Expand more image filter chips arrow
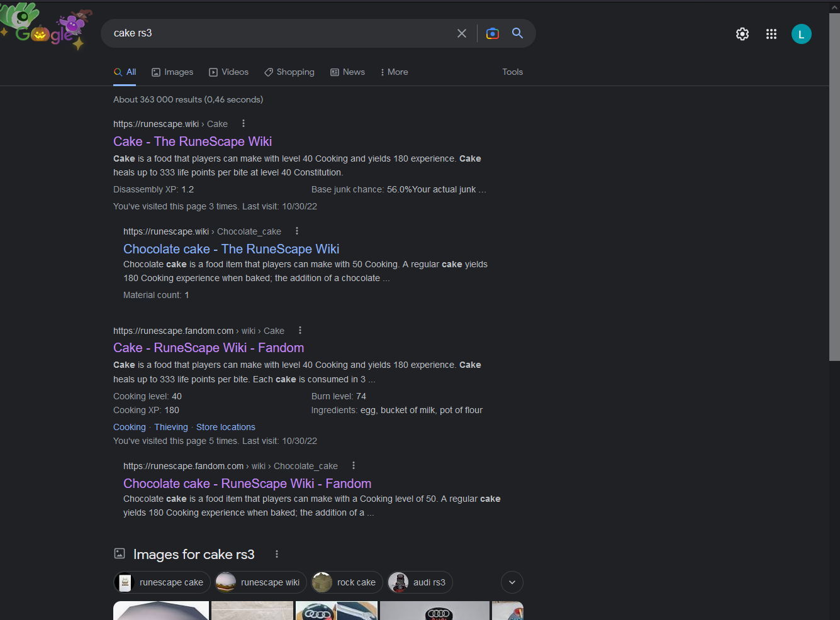This screenshot has height=620, width=840. (512, 582)
